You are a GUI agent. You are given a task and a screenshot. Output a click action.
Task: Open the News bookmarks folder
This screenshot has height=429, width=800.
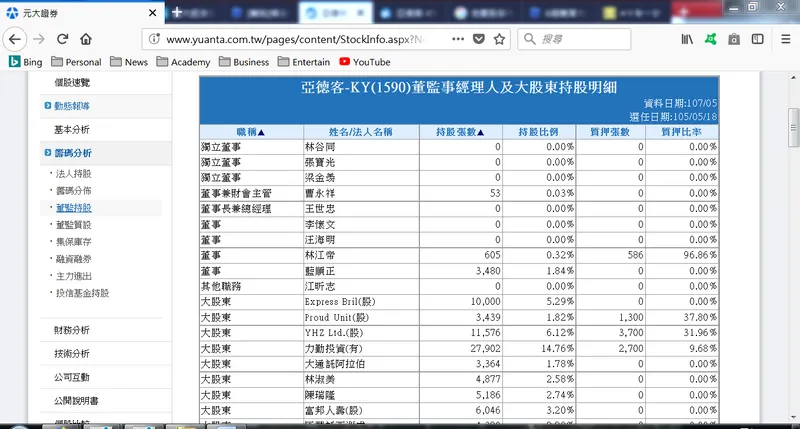point(129,62)
